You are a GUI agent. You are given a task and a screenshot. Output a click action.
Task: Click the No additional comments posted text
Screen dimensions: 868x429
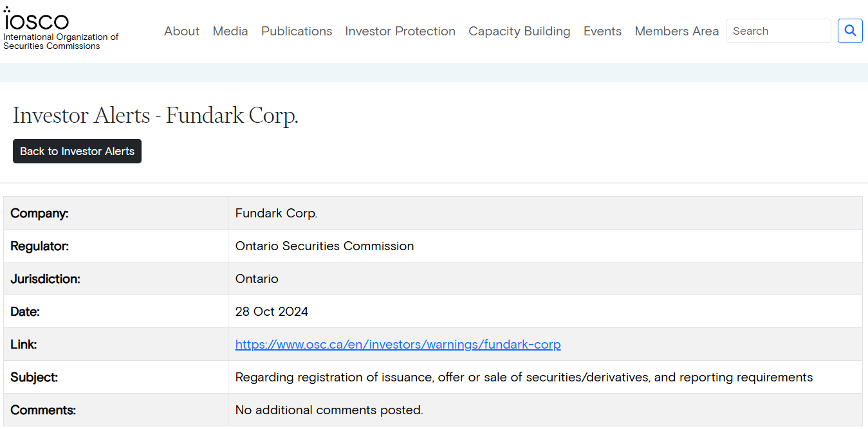329,410
